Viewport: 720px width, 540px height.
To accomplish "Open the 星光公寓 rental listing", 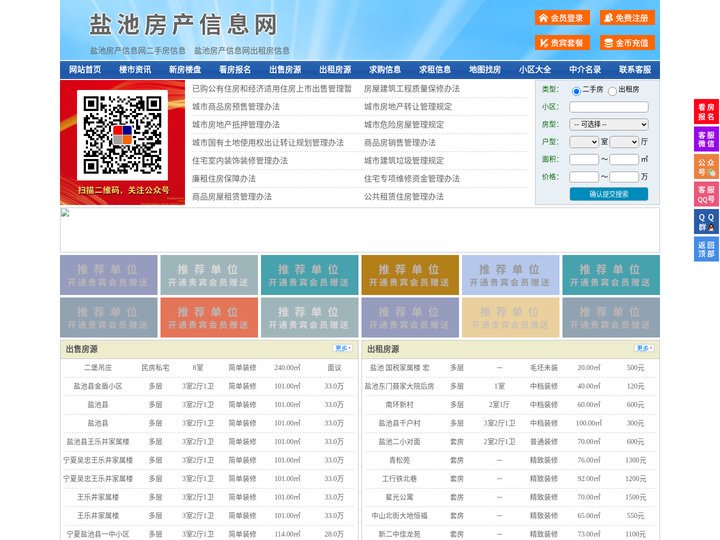I will 399,497.
